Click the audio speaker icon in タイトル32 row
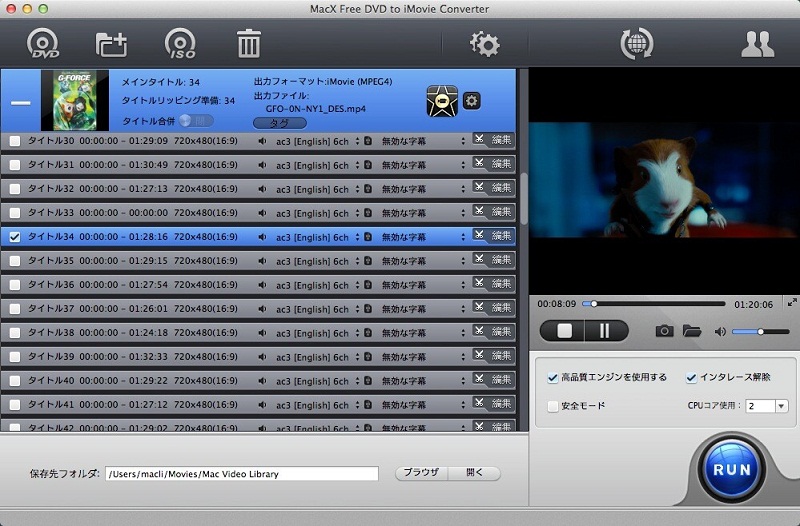Viewport: 800px width, 526px height. click(x=262, y=189)
